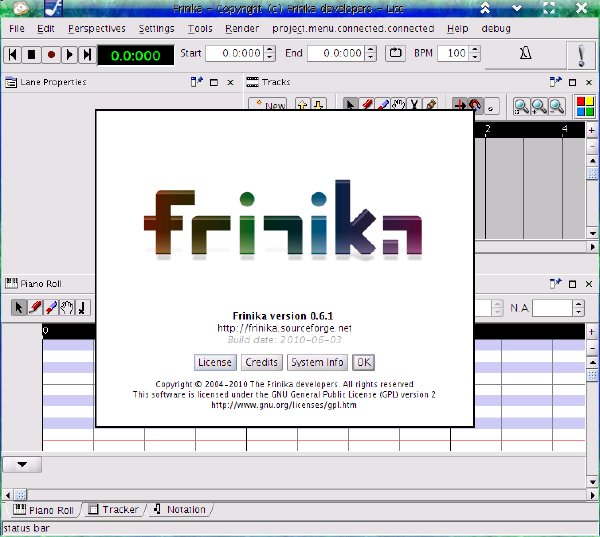Increase N.A field with its up stepper
600x537 pixels.
click(x=578, y=304)
